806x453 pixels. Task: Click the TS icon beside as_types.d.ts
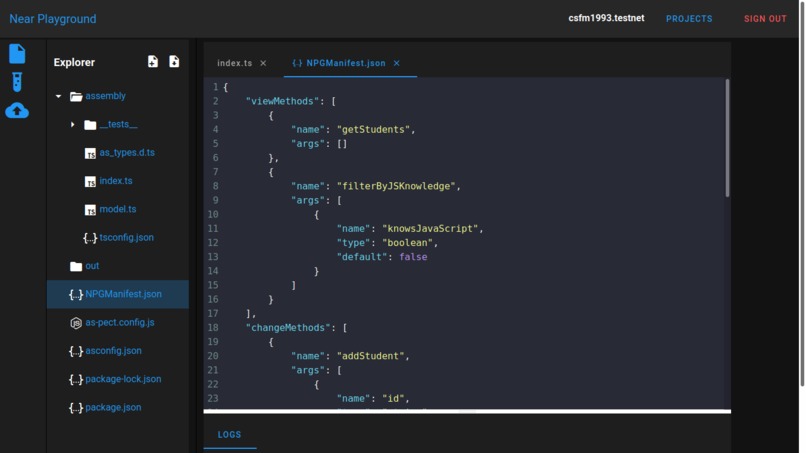(90, 153)
